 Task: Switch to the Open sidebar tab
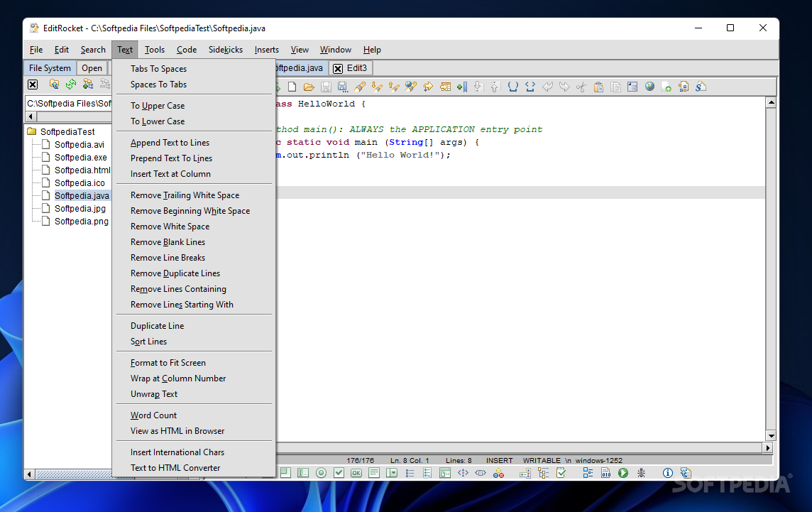click(92, 68)
